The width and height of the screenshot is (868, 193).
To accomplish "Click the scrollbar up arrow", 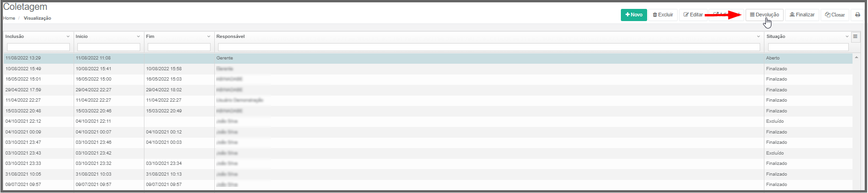I will [856, 58].
